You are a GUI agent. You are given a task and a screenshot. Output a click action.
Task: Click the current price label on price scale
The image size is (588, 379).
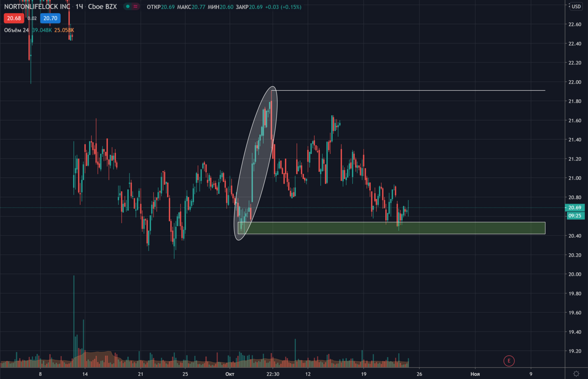point(574,208)
